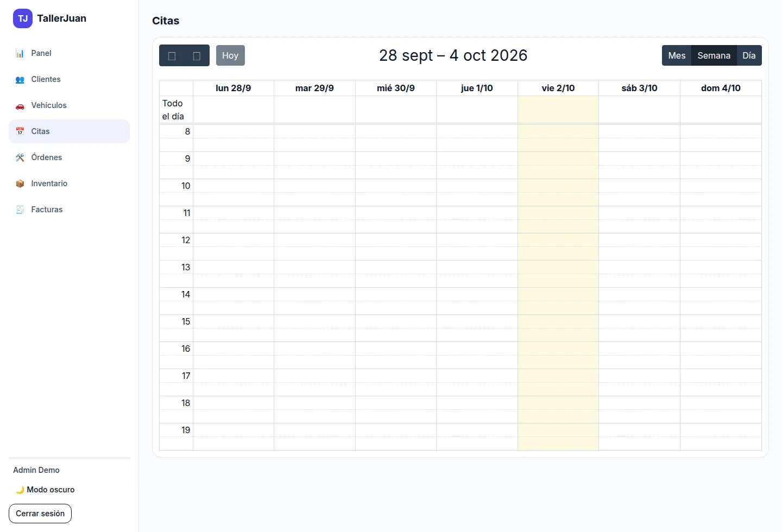Click the Facturas receipt icon

20,210
